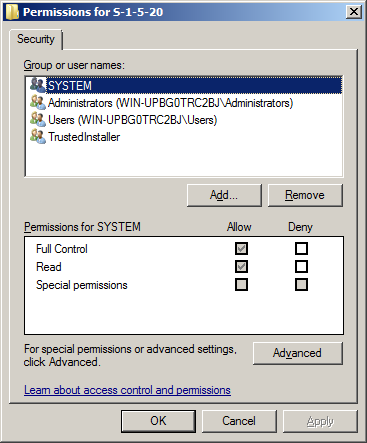Close the Permissions dialog window

(x=354, y=12)
